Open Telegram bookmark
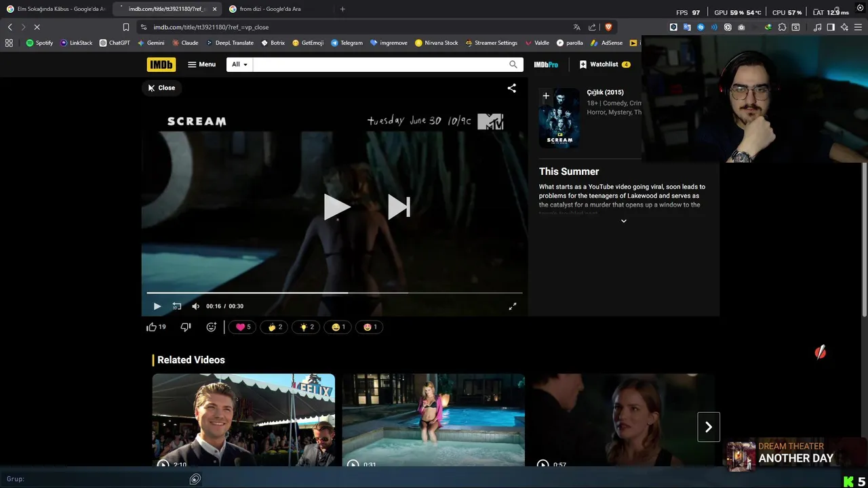Viewport: 868px width, 488px height. [x=347, y=43]
